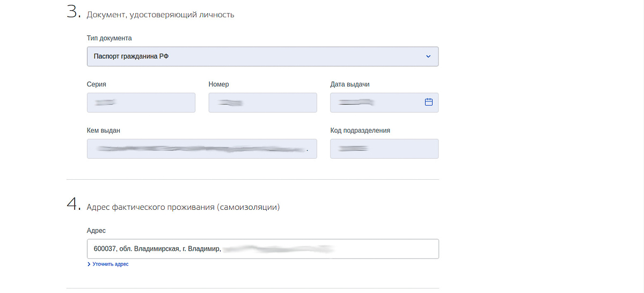Click the Номер field label

click(x=218, y=84)
